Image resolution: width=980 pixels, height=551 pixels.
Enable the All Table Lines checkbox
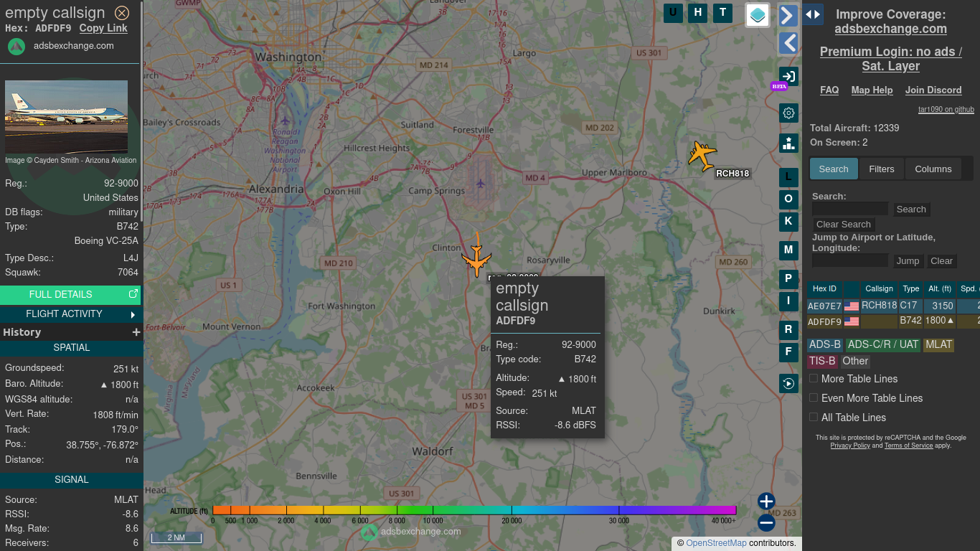pos(814,417)
